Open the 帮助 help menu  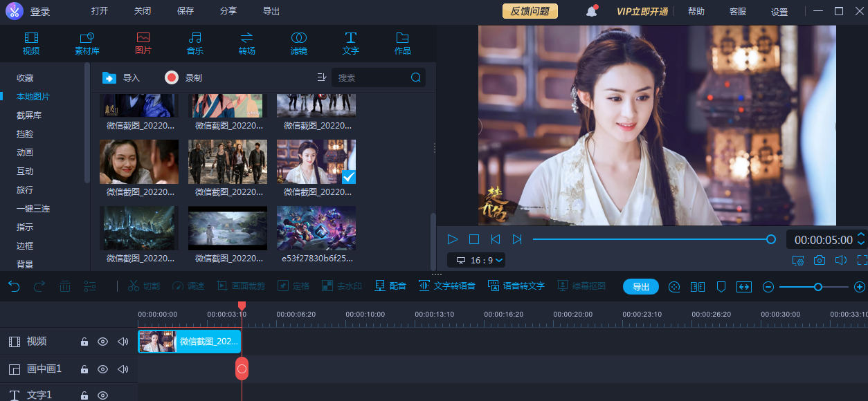pyautogui.click(x=696, y=12)
